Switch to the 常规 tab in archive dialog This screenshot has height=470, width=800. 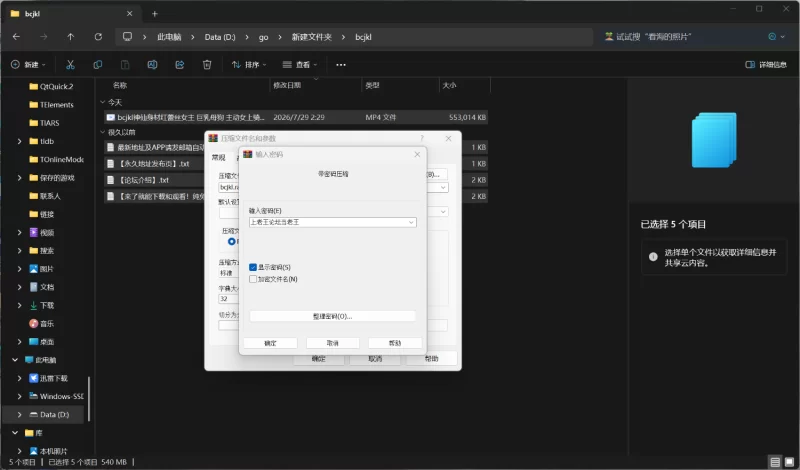[218, 157]
